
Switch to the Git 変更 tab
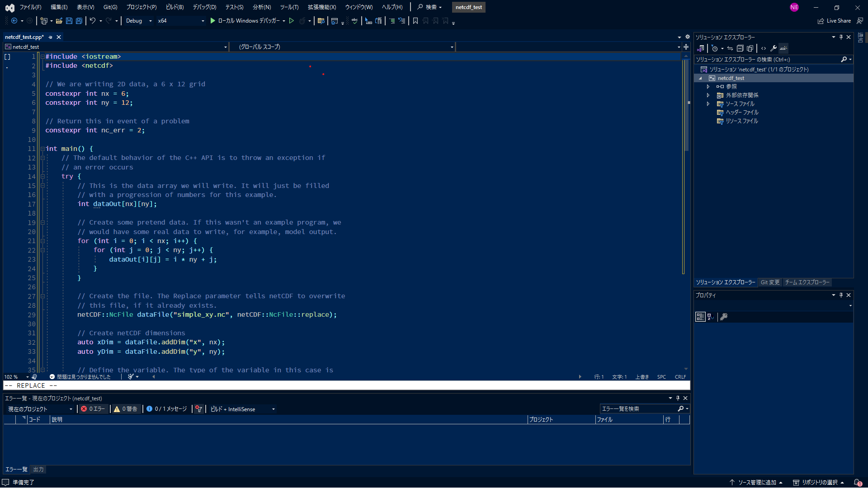coord(770,282)
